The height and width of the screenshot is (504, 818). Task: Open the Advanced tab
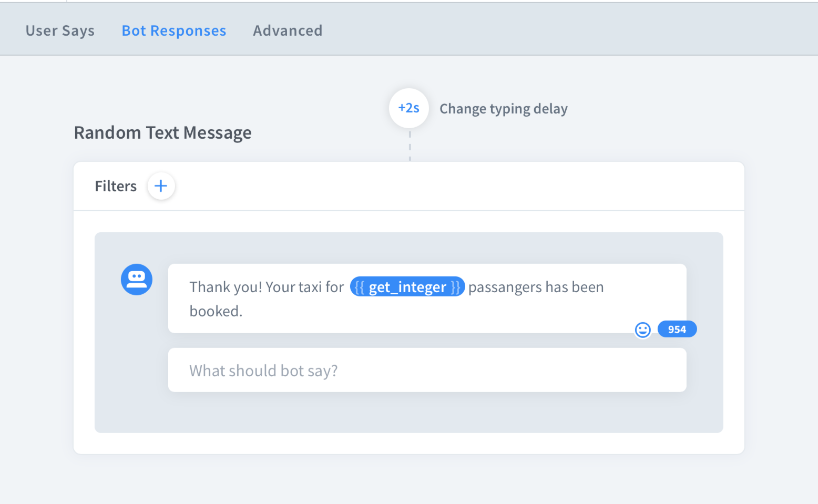(x=288, y=30)
